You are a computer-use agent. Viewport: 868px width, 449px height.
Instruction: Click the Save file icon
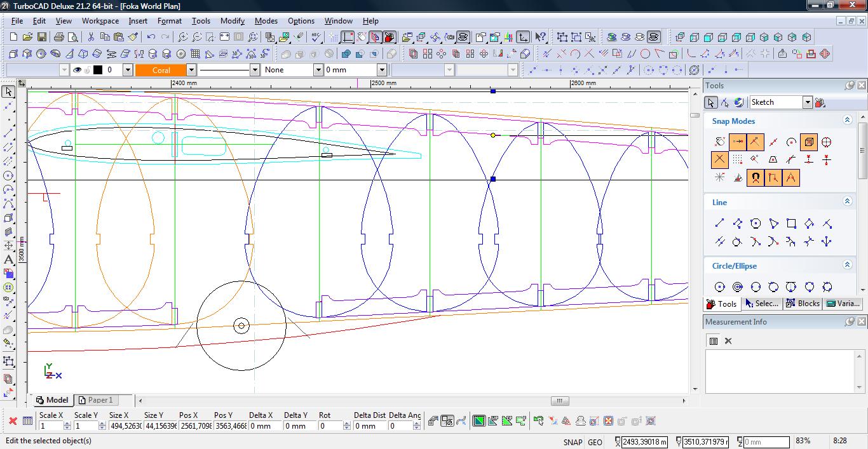pos(41,37)
